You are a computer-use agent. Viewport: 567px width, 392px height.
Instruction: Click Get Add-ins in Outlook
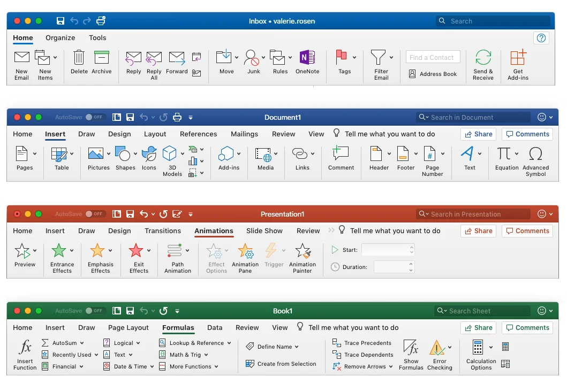[x=518, y=65]
